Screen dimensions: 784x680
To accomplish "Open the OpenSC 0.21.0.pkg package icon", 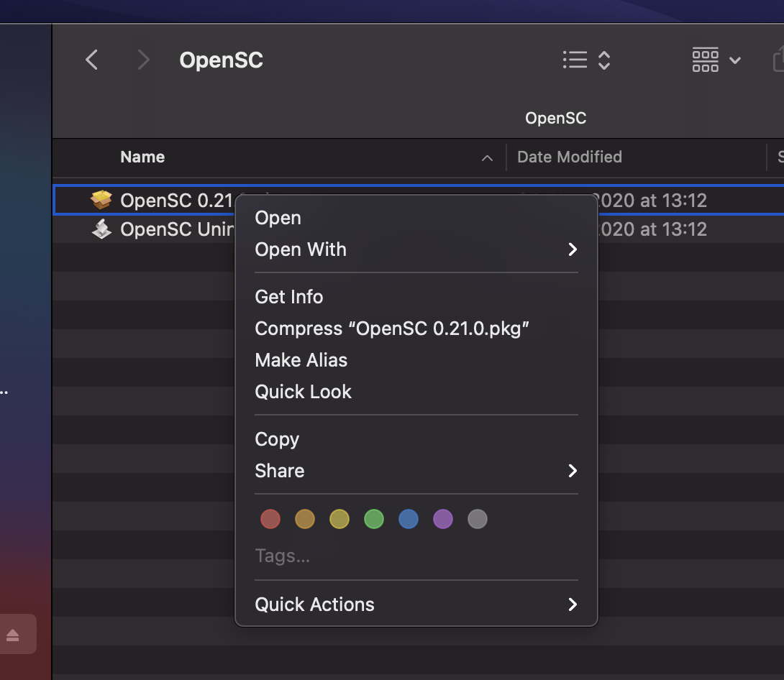I will point(102,200).
